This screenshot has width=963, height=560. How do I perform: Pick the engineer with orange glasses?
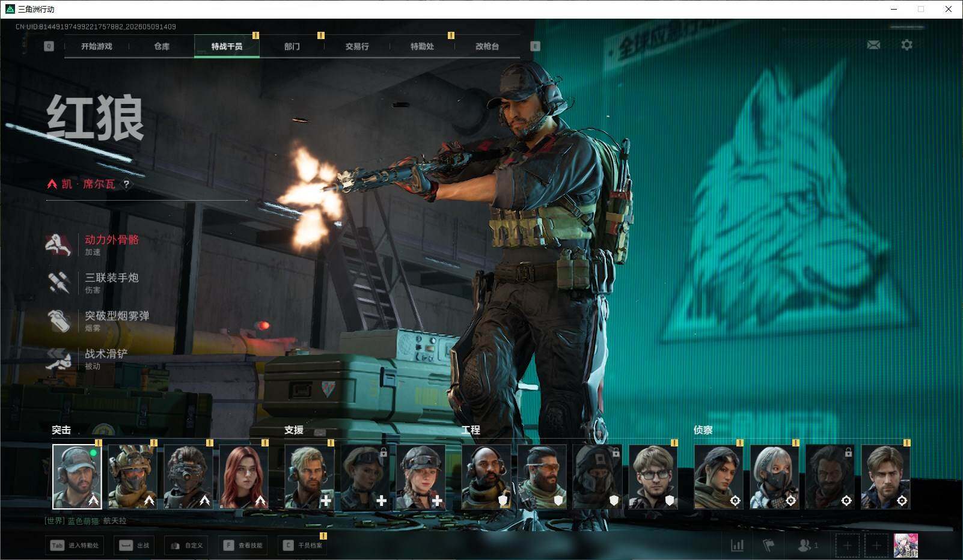(x=542, y=476)
